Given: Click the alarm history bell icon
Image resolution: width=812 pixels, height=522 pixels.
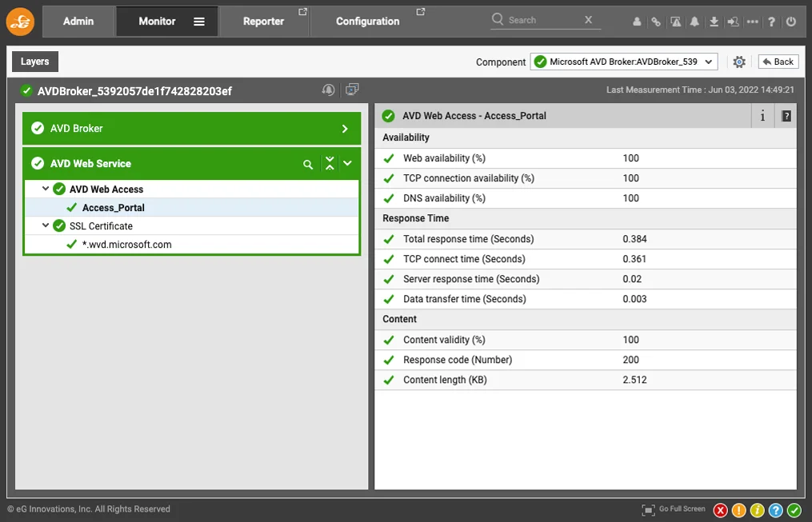Looking at the screenshot, I should (328, 90).
